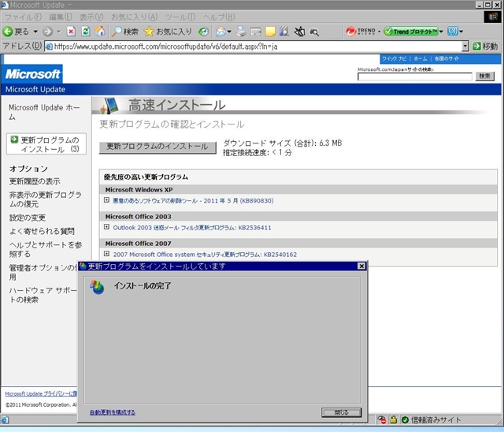Click the 検索 button beside the search field
This screenshot has height=432, width=504.
485,76
